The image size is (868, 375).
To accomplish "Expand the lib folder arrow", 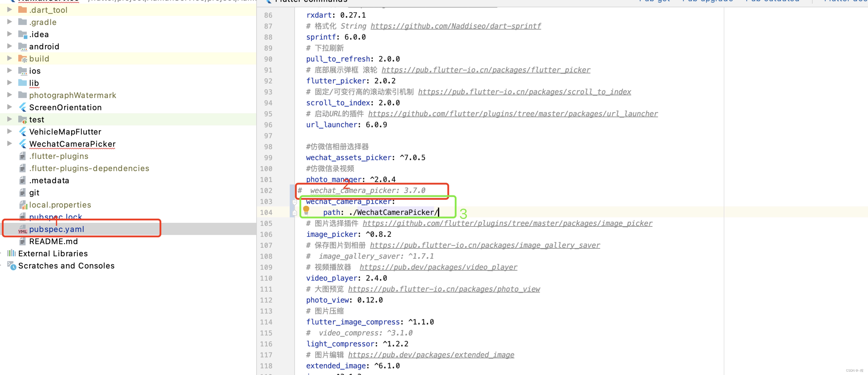I will 9,82.
